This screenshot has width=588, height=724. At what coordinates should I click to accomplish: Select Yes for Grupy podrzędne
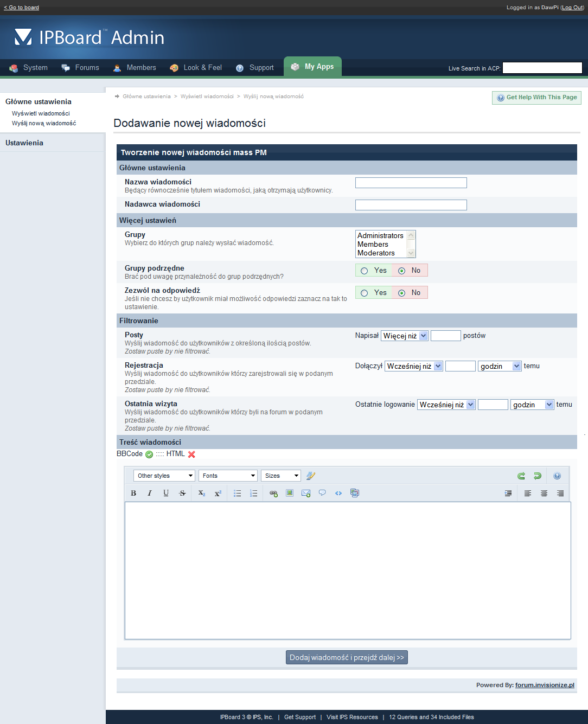click(365, 271)
